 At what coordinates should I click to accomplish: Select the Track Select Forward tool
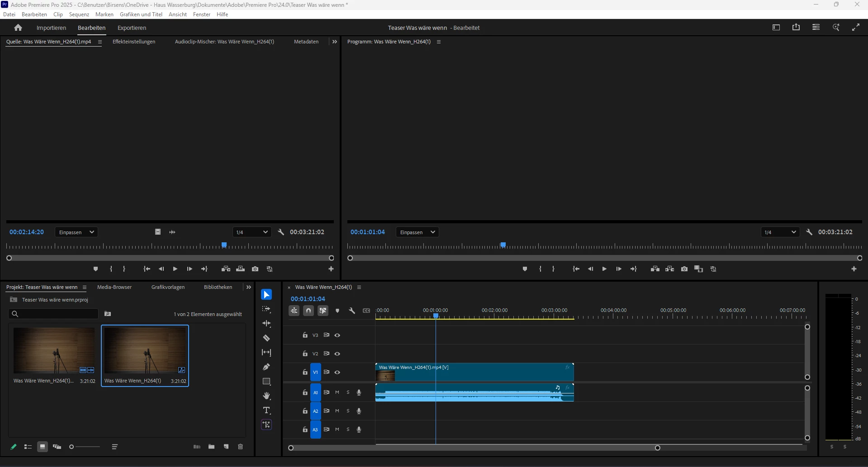(266, 309)
